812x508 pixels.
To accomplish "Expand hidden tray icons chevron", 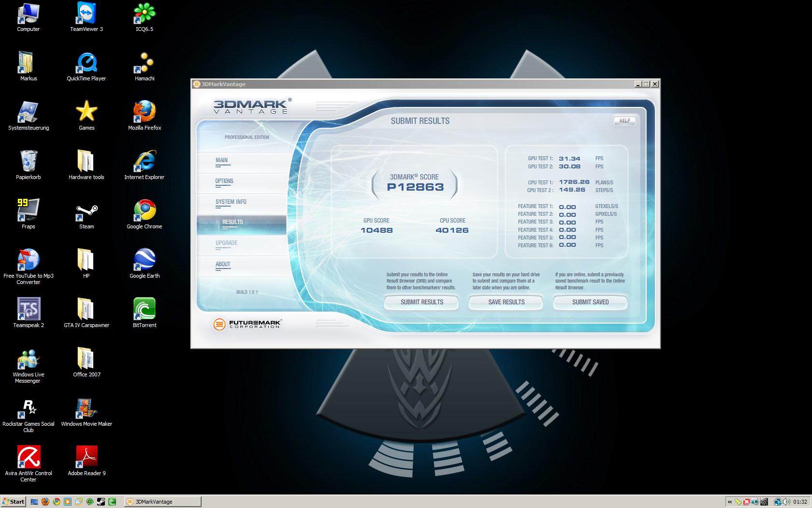I will pos(729,502).
